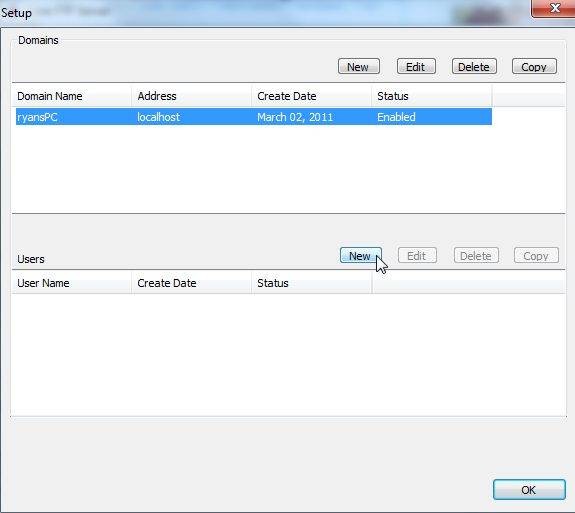Screen dimensions: 575x513
Task: Click New button in Users section
Action: 360,255
